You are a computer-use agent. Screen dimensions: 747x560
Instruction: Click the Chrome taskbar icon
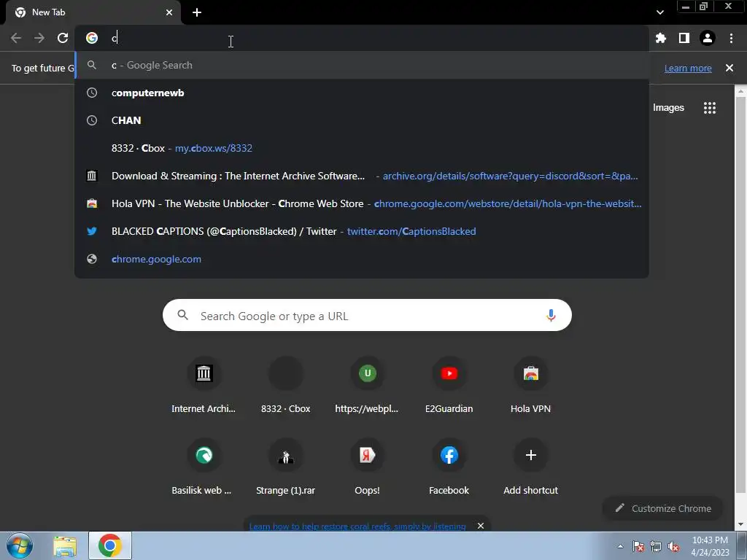(110, 546)
